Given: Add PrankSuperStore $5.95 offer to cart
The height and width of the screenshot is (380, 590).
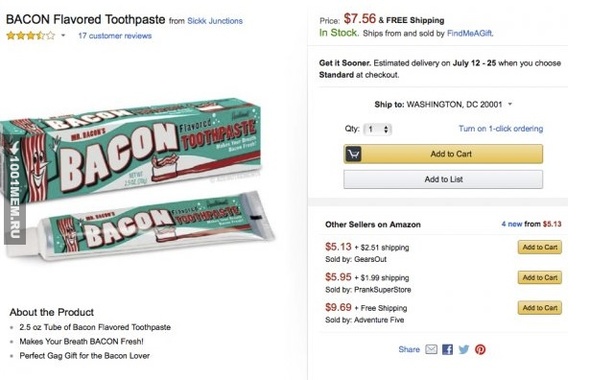Looking at the screenshot, I should click(540, 278).
